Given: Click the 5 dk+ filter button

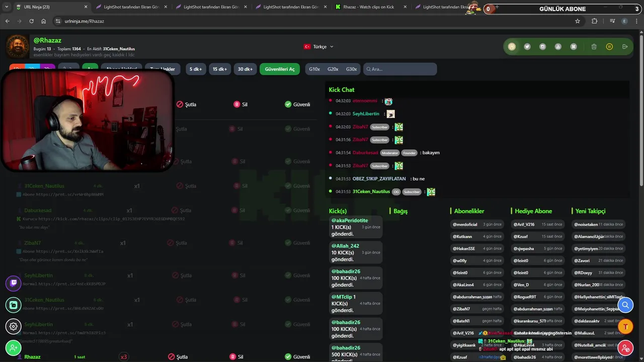Looking at the screenshot, I should coord(196,69).
